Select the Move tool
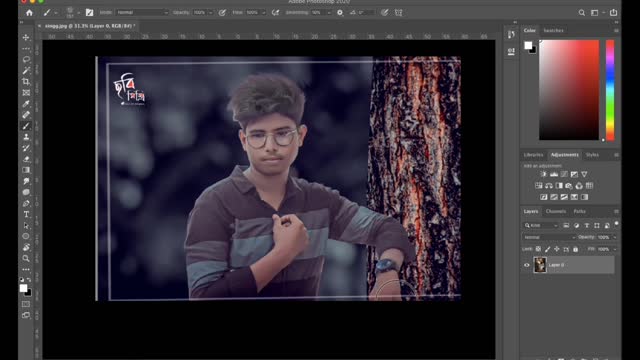640x360 pixels. [26, 38]
